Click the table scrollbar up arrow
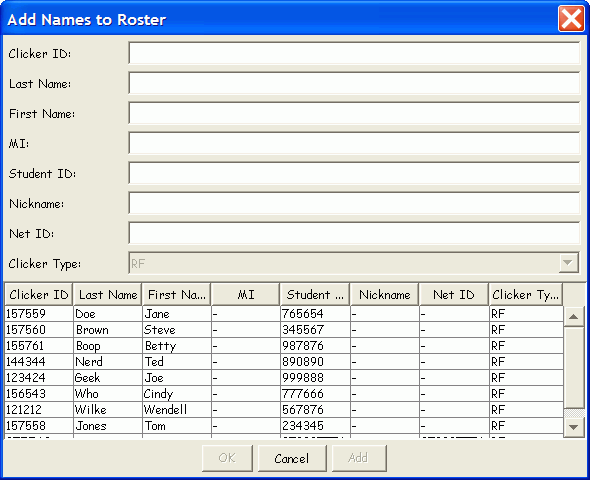The image size is (590, 480). pos(573,316)
